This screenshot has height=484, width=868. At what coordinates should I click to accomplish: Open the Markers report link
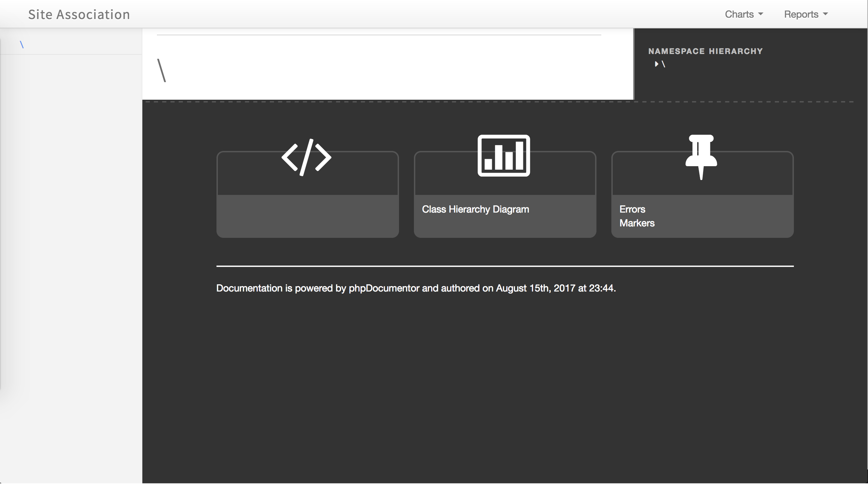[x=637, y=223]
